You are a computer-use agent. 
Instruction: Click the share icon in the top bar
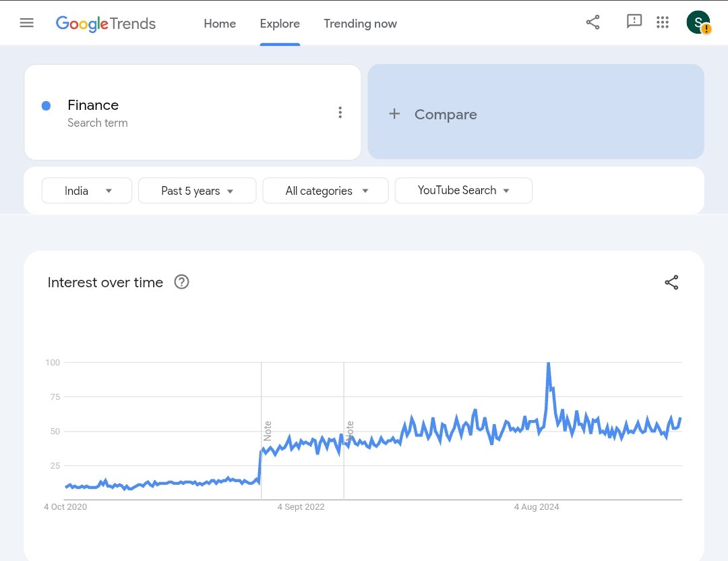click(x=593, y=22)
